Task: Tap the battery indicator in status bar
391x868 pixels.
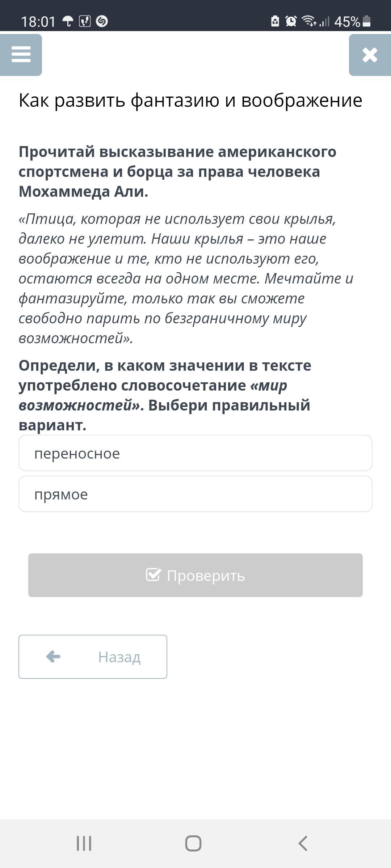Action: click(x=367, y=21)
